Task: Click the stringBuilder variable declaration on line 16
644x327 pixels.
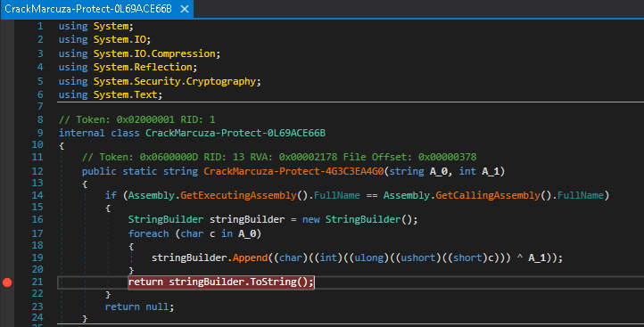Action: coord(247,219)
